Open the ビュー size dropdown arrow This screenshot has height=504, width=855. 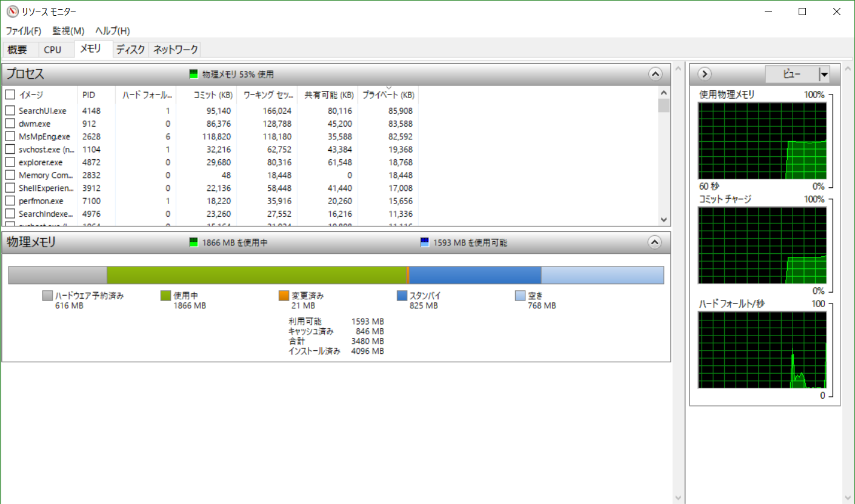823,75
